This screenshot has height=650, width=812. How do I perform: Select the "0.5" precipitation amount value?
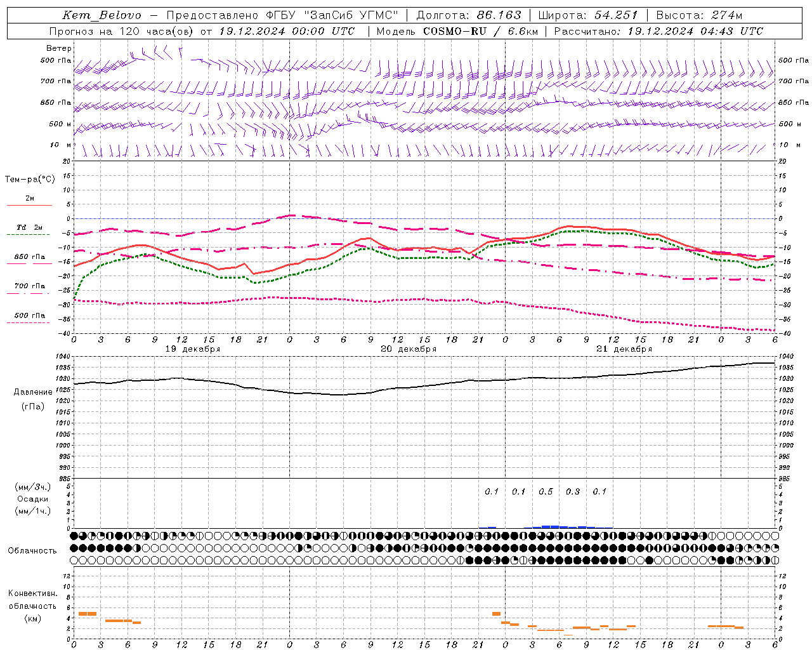pos(546,491)
